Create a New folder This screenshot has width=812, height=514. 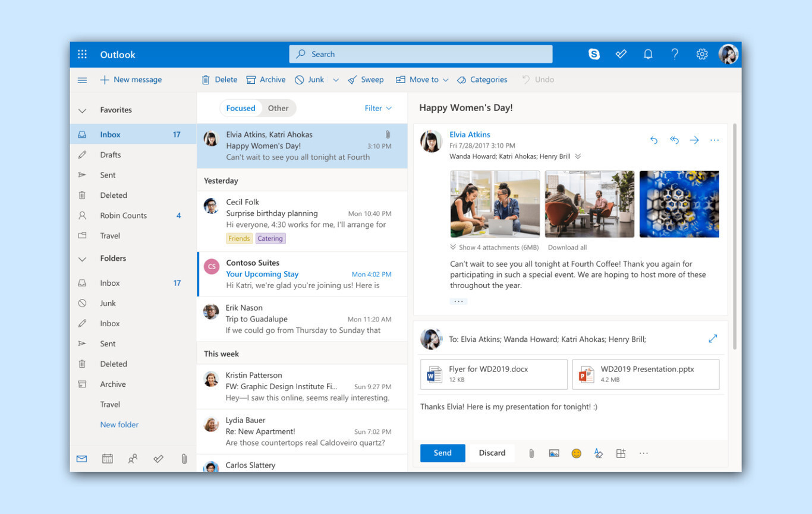pyautogui.click(x=119, y=424)
